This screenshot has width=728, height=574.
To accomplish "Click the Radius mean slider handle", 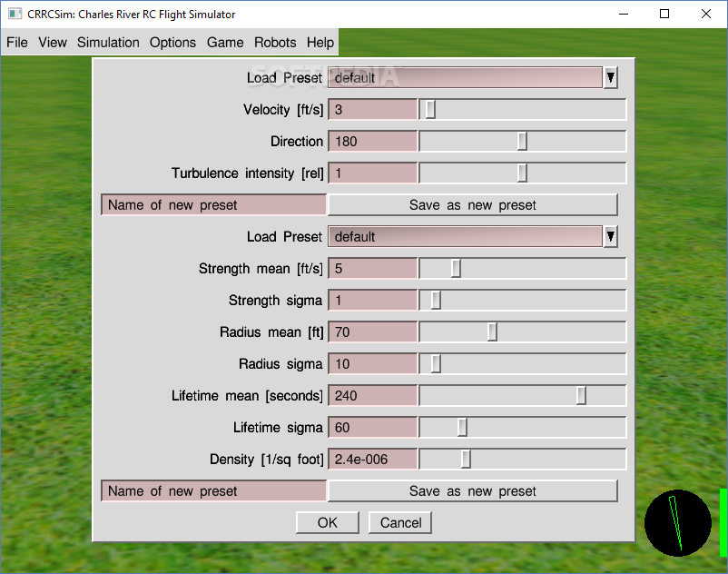I will 492,332.
